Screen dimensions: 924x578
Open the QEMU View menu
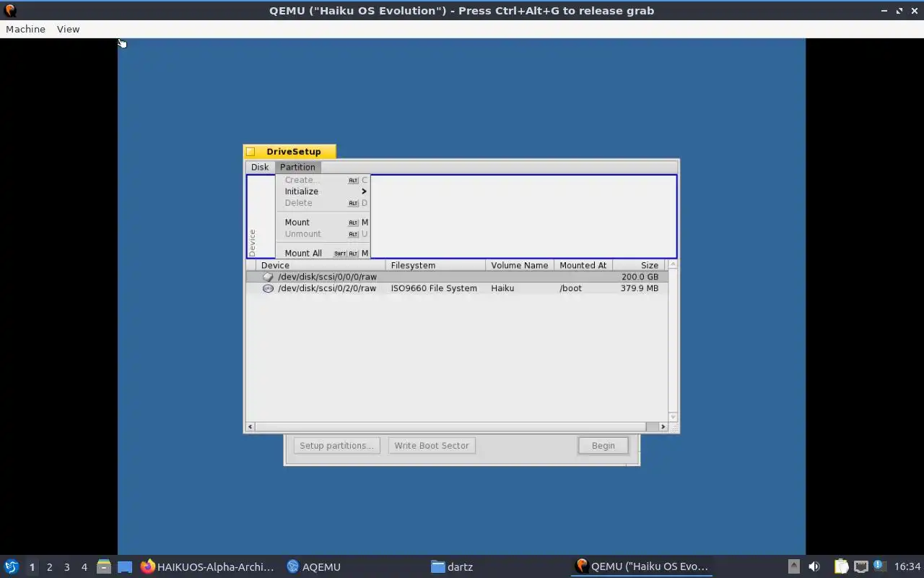(x=68, y=29)
